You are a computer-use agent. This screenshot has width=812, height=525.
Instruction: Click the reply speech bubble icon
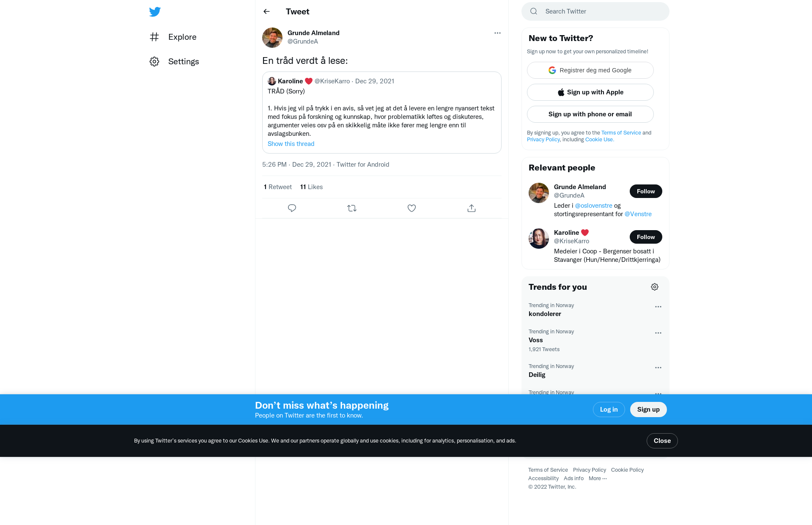pos(292,208)
